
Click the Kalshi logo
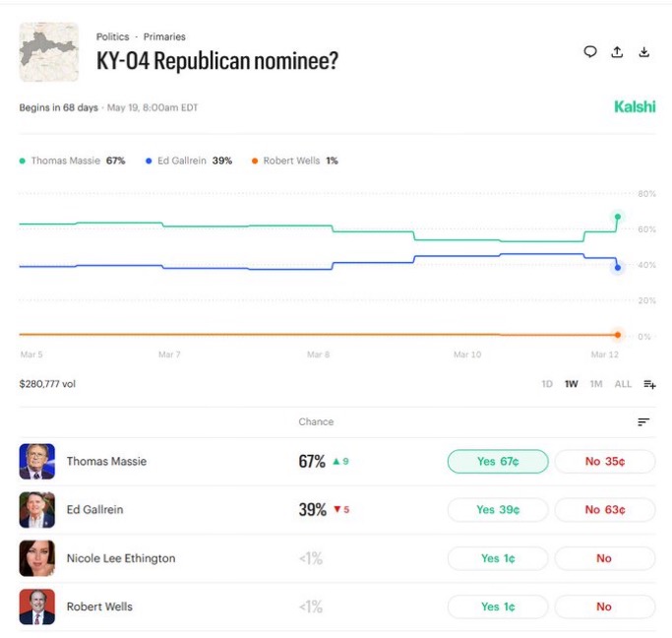[x=635, y=107]
